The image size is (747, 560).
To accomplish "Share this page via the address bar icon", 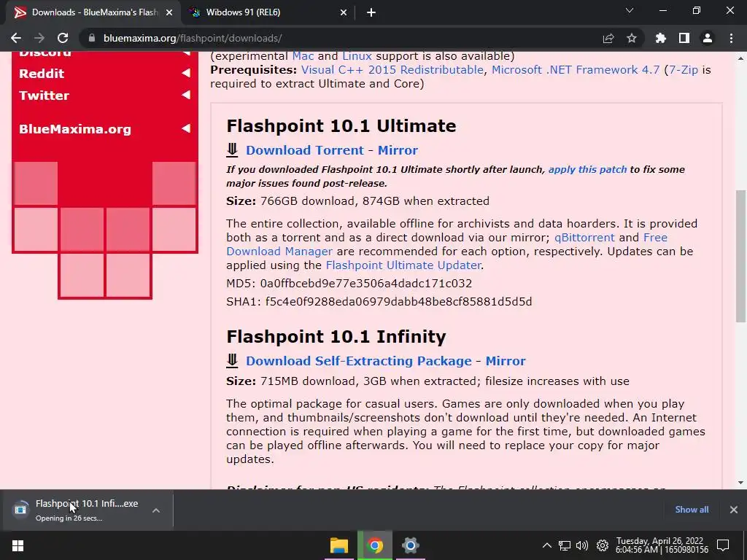I will tap(608, 38).
